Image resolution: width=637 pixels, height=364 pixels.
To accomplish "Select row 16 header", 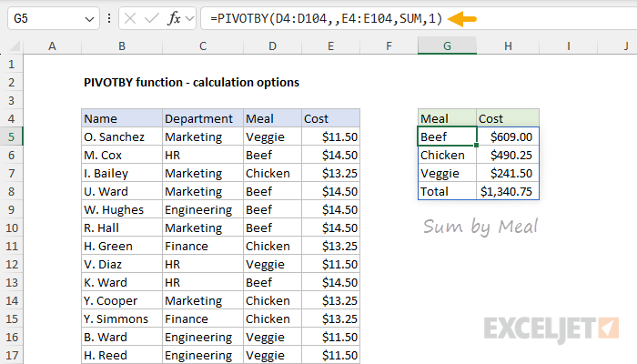I will point(11,338).
